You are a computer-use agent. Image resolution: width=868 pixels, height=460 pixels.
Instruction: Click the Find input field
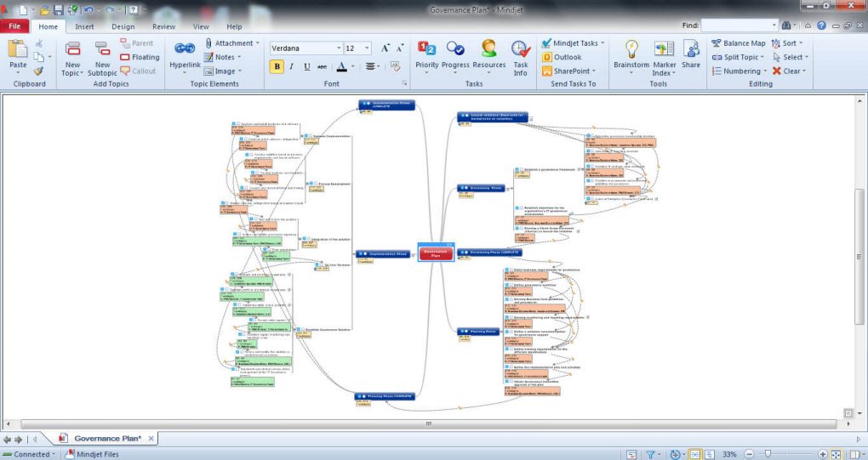point(740,26)
